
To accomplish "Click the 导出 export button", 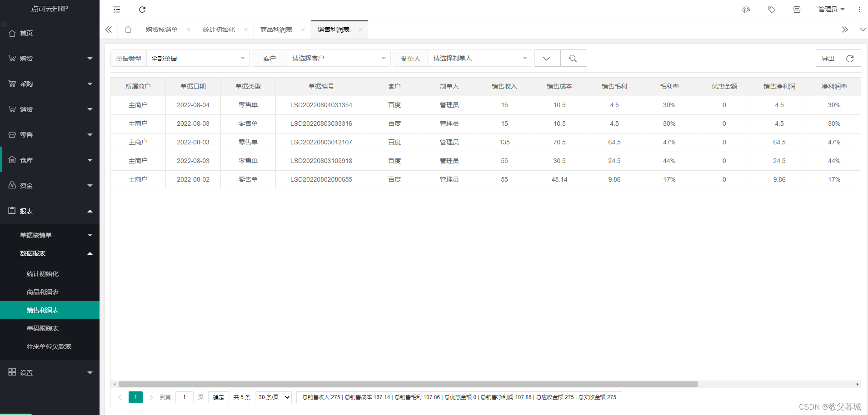I will tap(828, 58).
